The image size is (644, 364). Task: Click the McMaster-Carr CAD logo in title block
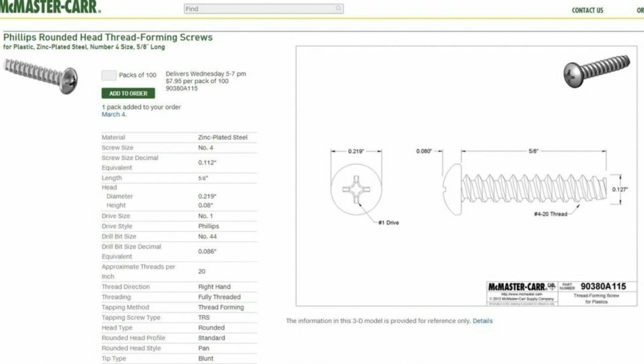pos(521,287)
